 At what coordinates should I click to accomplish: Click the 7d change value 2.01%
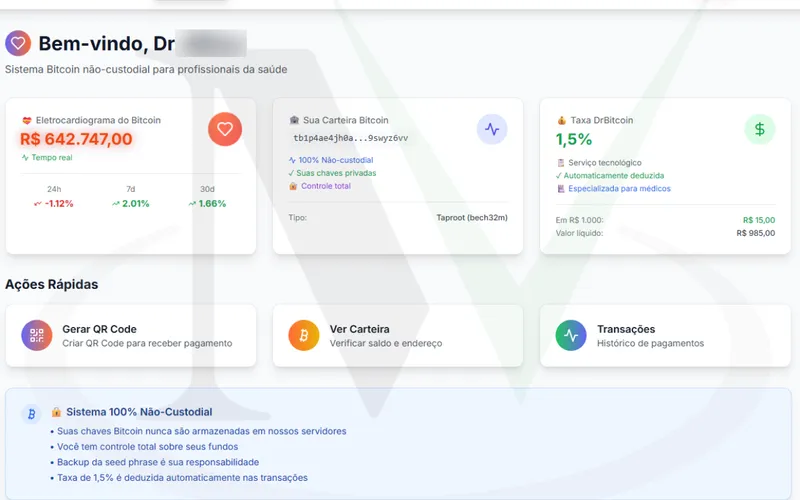136,204
